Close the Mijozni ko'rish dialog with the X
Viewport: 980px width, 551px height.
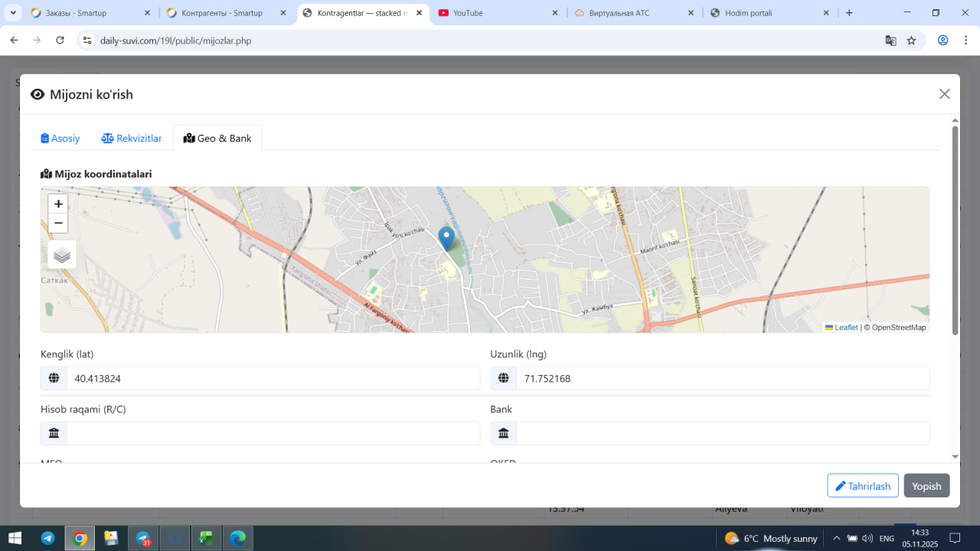945,94
